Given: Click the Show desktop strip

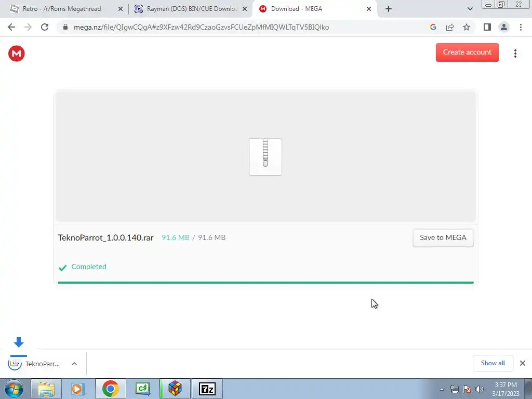Looking at the screenshot, I should point(528,389).
